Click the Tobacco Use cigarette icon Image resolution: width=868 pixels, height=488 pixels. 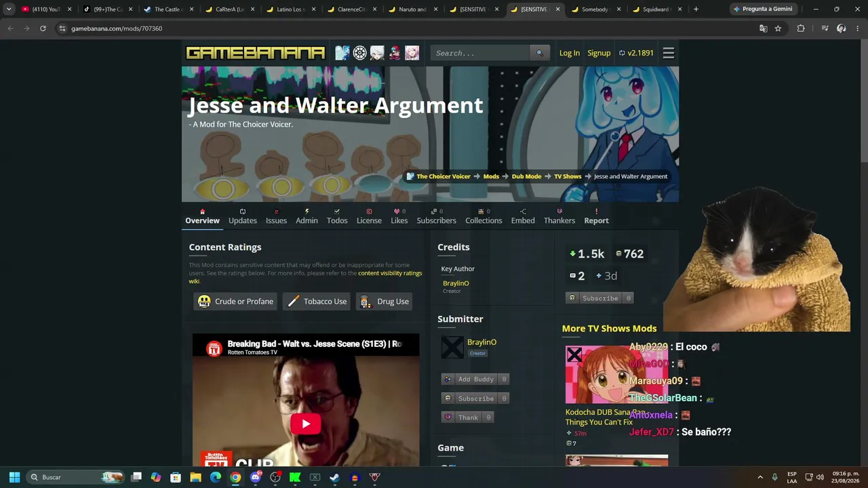[x=294, y=302]
